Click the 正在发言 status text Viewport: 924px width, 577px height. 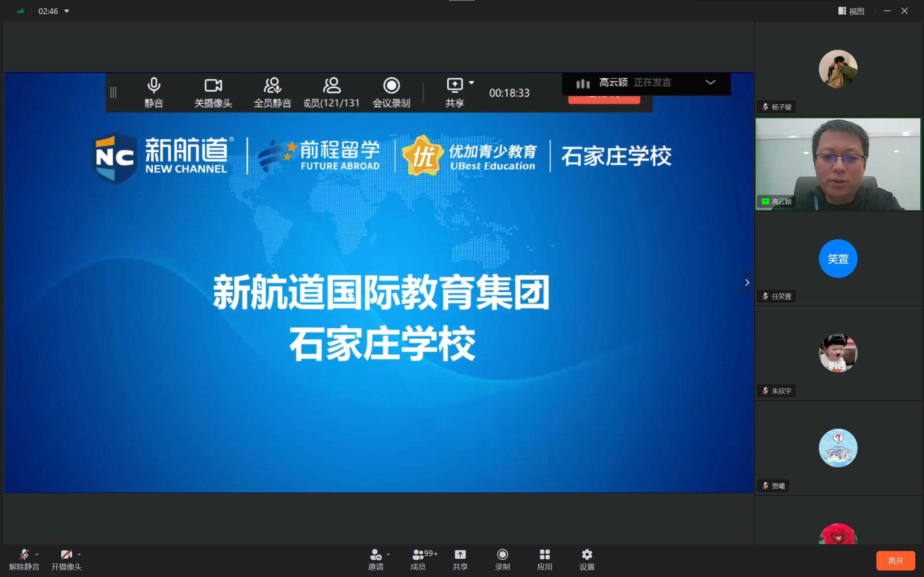pos(652,82)
